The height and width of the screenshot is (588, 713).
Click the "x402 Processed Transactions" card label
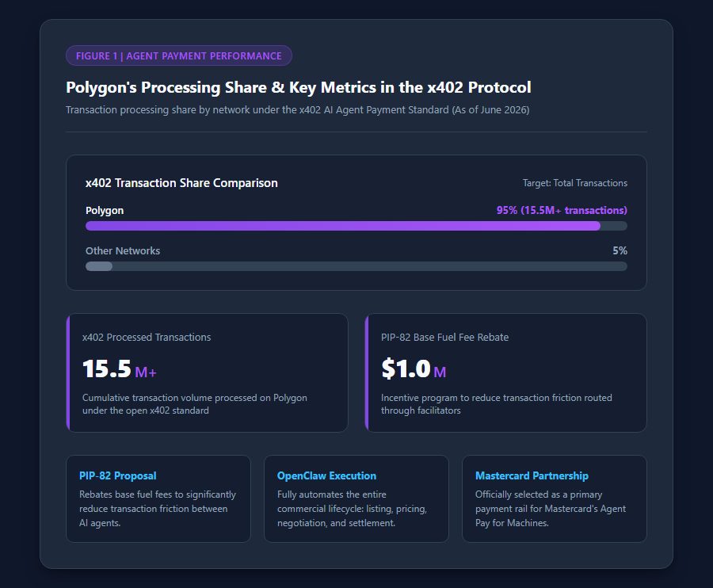147,338
